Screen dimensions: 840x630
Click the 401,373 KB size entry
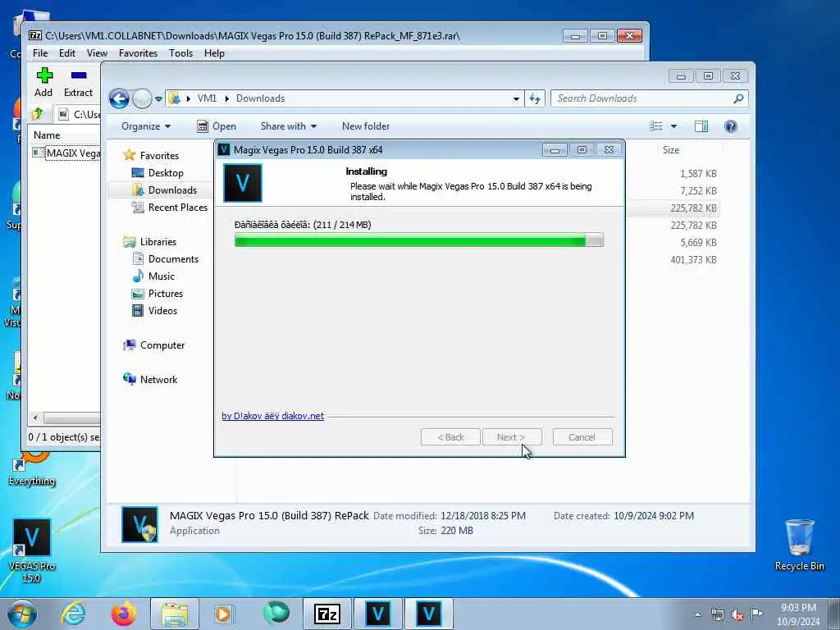pos(693,259)
